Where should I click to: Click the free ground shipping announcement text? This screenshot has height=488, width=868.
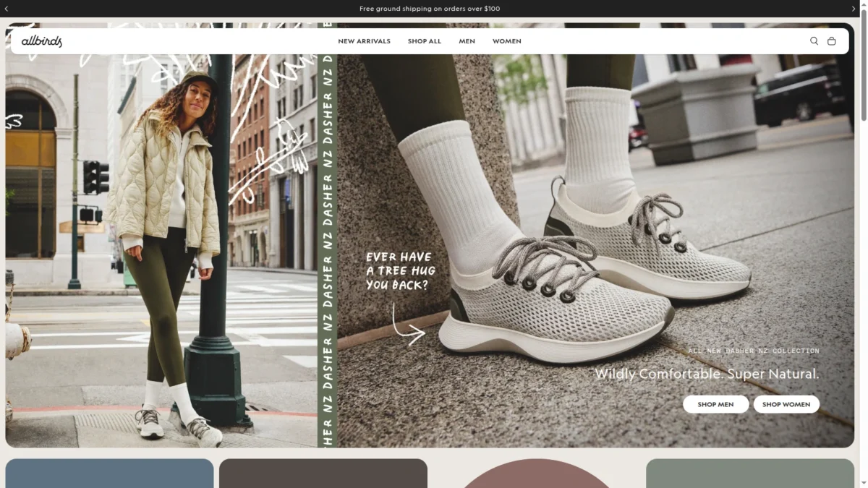click(x=430, y=9)
